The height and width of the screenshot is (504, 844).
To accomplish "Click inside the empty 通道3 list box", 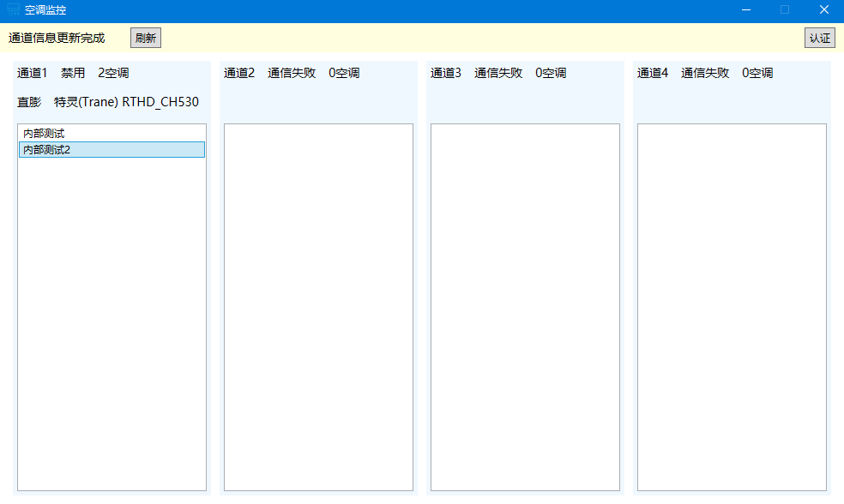I will (525, 307).
